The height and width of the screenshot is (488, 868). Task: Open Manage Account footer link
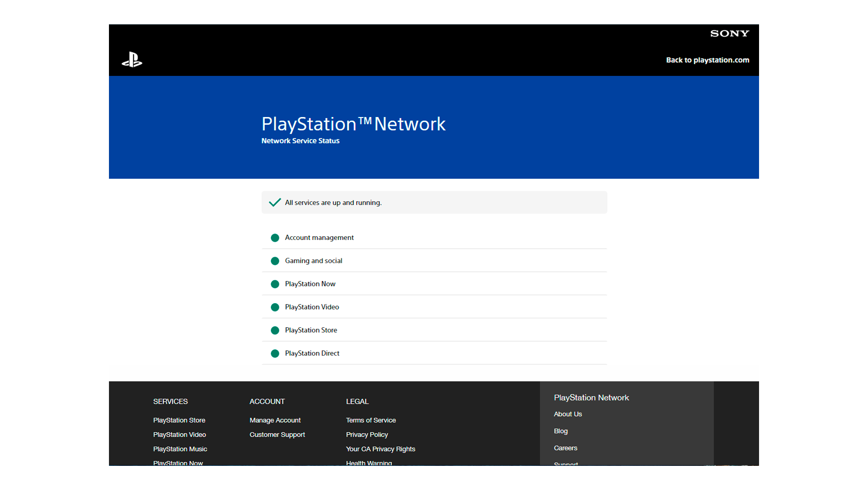(275, 420)
